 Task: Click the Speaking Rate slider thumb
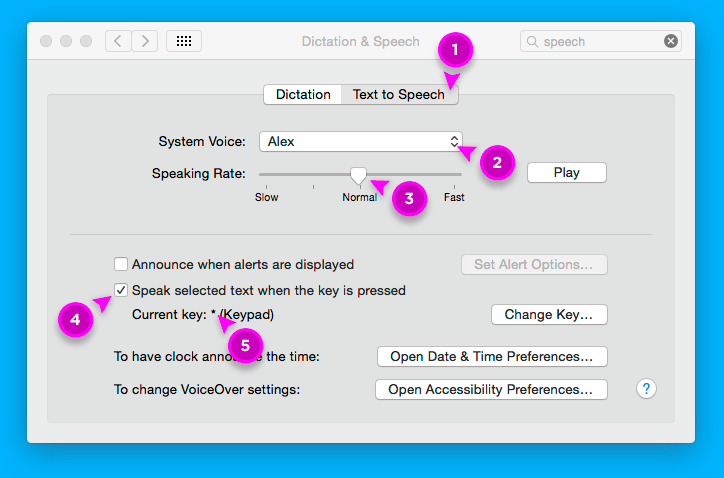[358, 175]
